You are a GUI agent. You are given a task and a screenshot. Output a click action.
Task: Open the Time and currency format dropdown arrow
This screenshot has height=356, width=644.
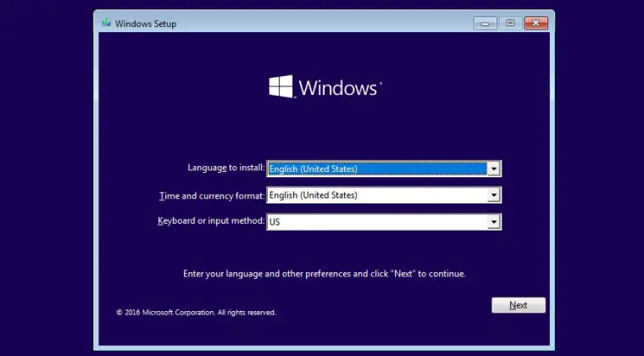pos(493,196)
